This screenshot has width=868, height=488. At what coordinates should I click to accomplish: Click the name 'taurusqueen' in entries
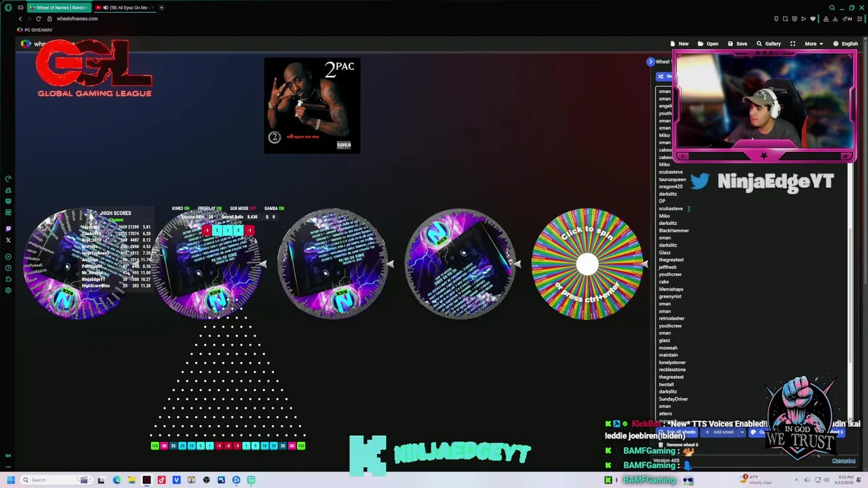[672, 179]
